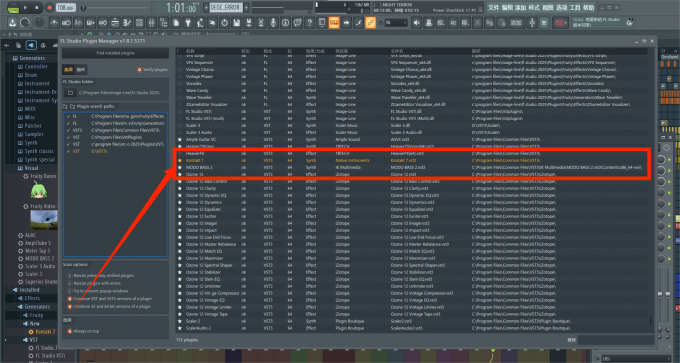Viewport: 680px width, 363px height.
Task: Toggle Combine 32 and 64 bit versions option
Action: coord(70,306)
